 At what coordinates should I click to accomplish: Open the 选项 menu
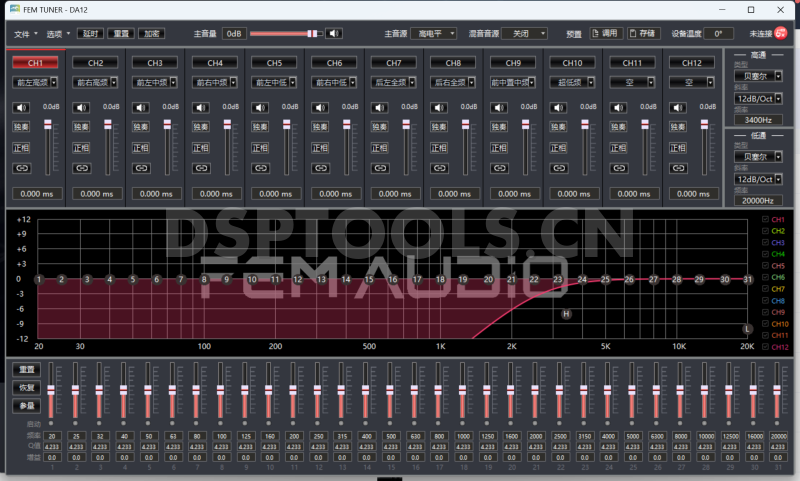click(x=56, y=33)
